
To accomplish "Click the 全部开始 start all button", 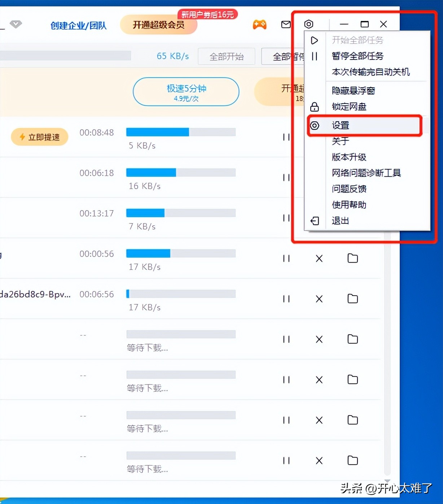I will [227, 56].
